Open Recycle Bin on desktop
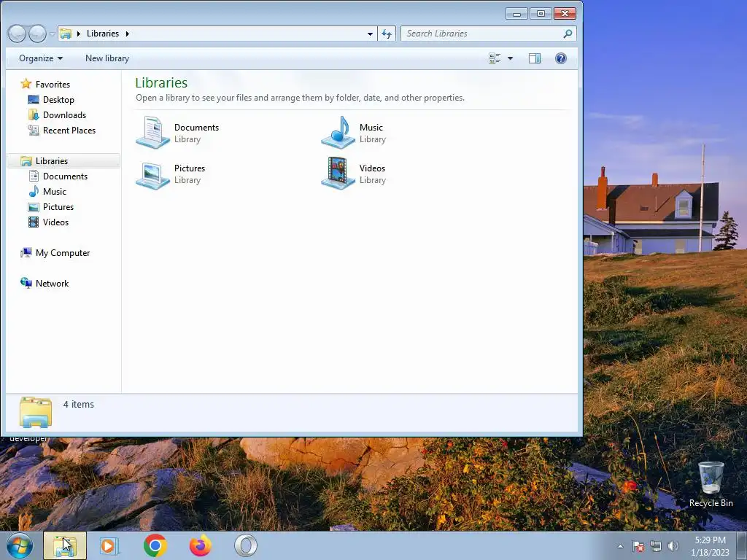Image resolution: width=747 pixels, height=560 pixels. [x=711, y=484]
